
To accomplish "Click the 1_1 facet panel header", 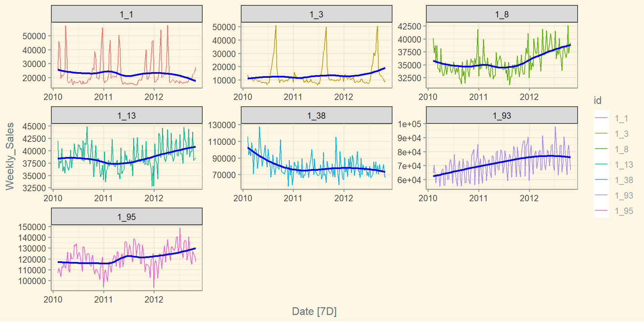I will pyautogui.click(x=126, y=14).
